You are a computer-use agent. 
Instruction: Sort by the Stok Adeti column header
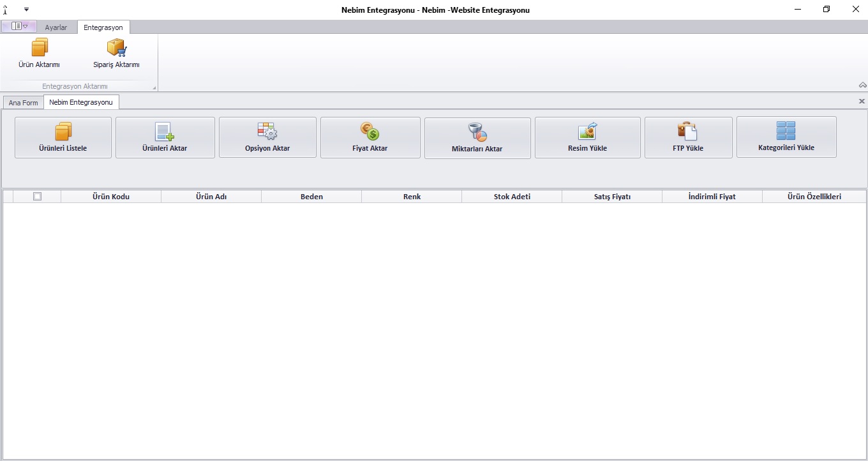(x=512, y=197)
